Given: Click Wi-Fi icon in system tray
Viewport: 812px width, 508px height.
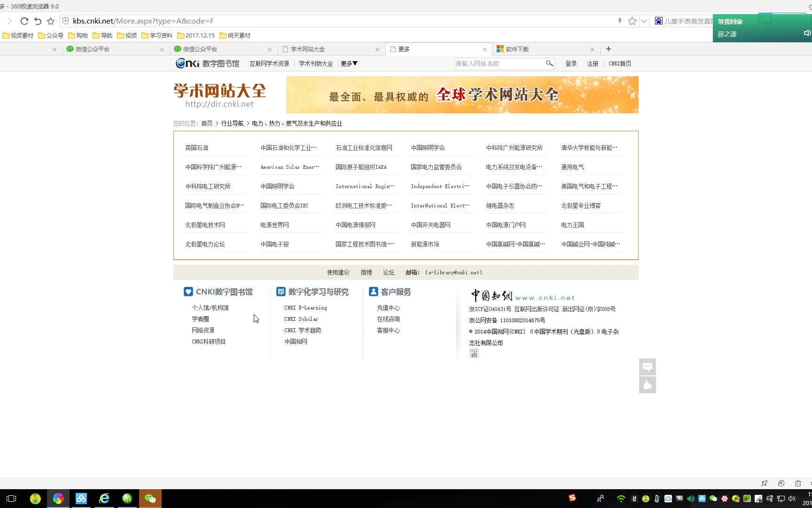Looking at the screenshot, I should coord(621,499).
